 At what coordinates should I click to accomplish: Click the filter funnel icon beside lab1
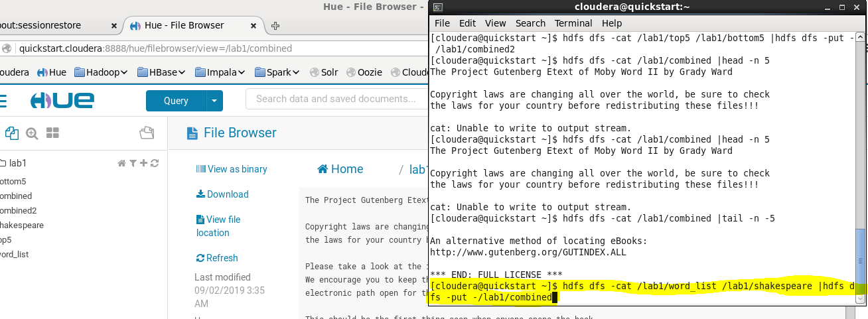[133, 163]
